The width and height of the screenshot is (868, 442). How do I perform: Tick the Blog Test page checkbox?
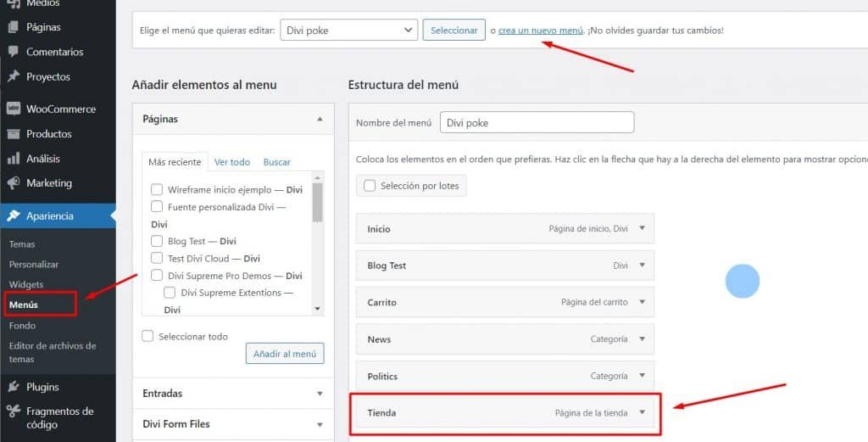(x=157, y=241)
